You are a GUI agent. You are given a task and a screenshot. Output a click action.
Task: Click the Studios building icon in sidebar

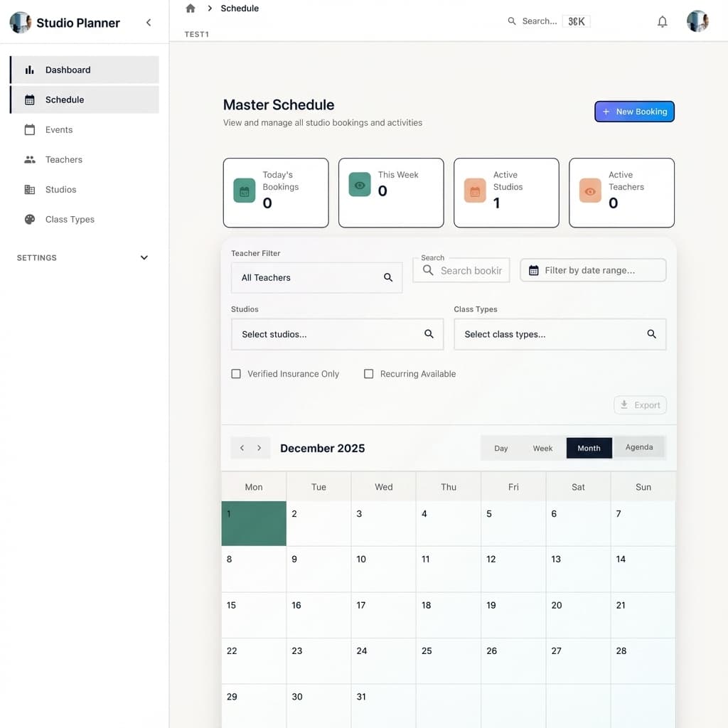tap(28, 189)
